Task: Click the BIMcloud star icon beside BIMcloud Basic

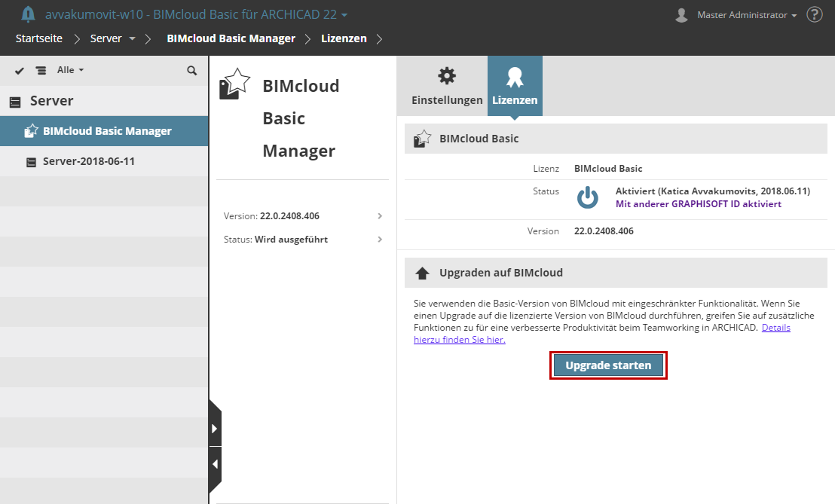Action: (x=421, y=138)
